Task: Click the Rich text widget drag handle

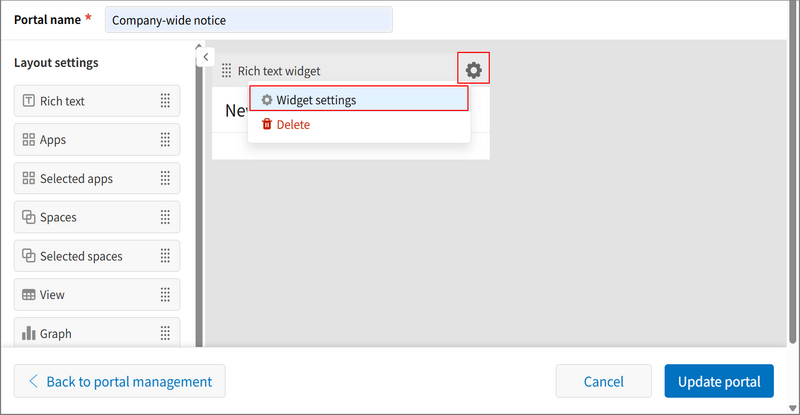Action: [x=226, y=71]
